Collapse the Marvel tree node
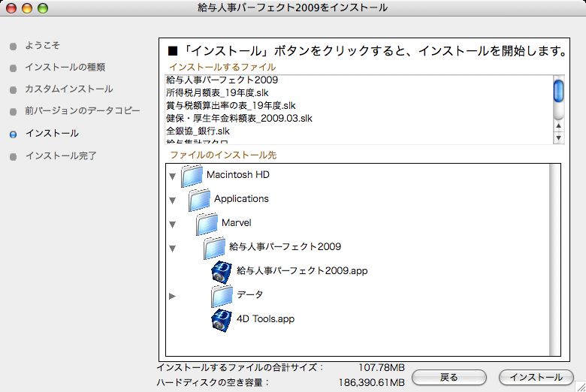 click(172, 225)
